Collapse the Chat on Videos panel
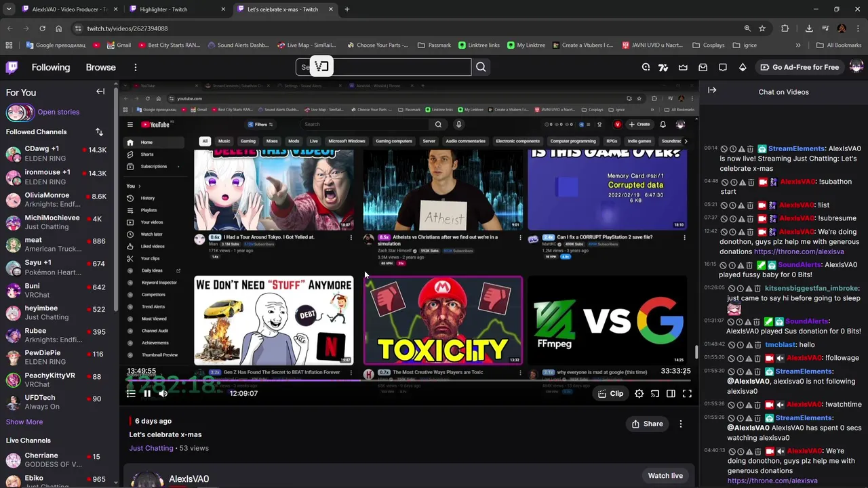Screen dimensions: 868x488 pyautogui.click(x=712, y=90)
